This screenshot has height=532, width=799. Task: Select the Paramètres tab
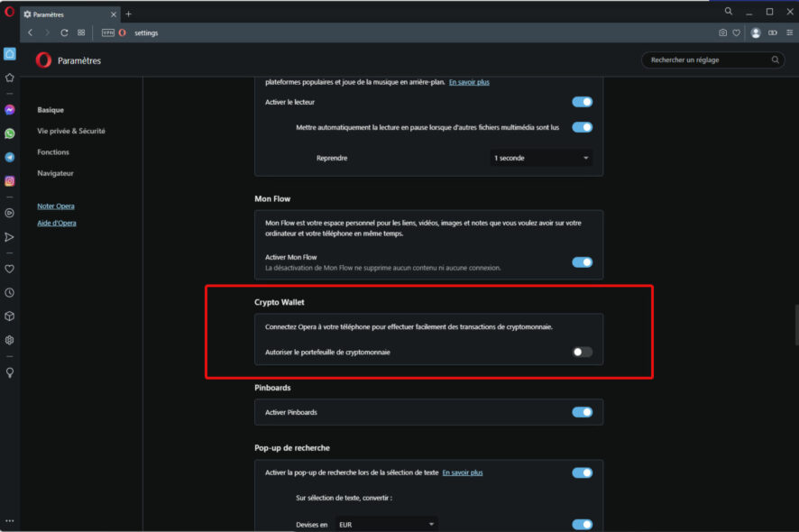click(70, 14)
